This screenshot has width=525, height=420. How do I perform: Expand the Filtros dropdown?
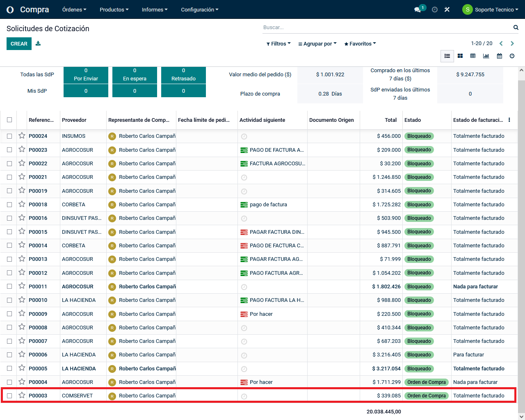coord(278,44)
